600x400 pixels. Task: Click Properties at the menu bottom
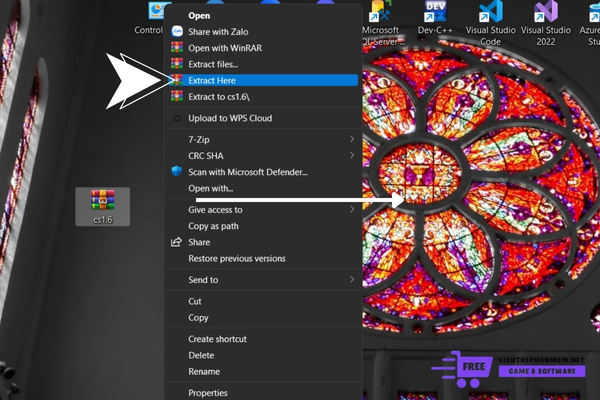click(208, 393)
